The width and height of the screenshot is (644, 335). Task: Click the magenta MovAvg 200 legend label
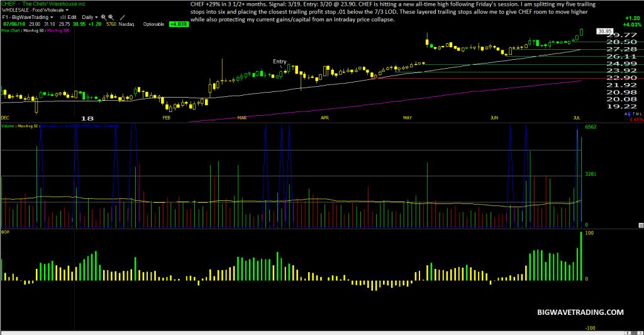pos(58,30)
